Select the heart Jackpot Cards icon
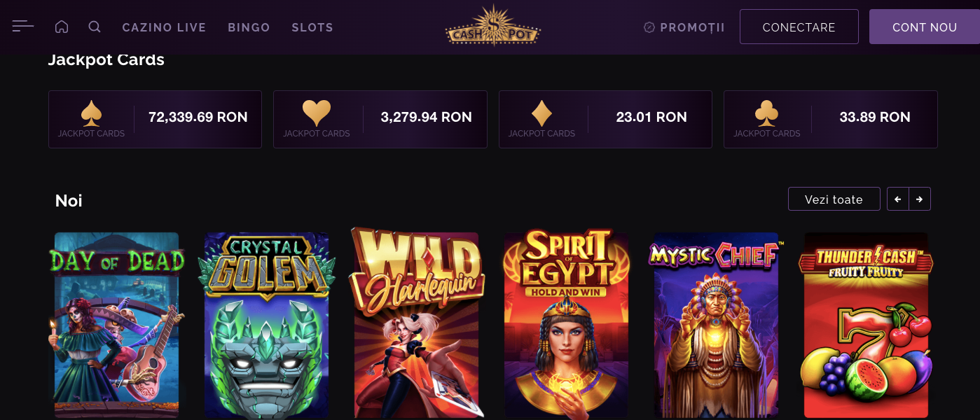Image resolution: width=980 pixels, height=420 pixels. click(317, 113)
